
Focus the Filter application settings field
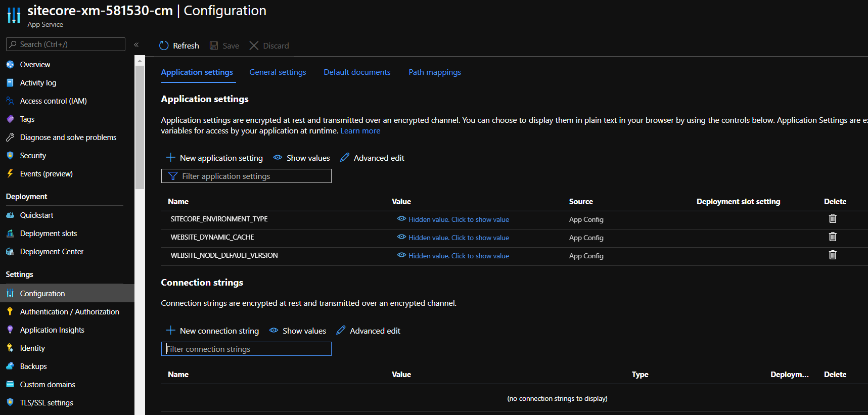click(x=246, y=176)
